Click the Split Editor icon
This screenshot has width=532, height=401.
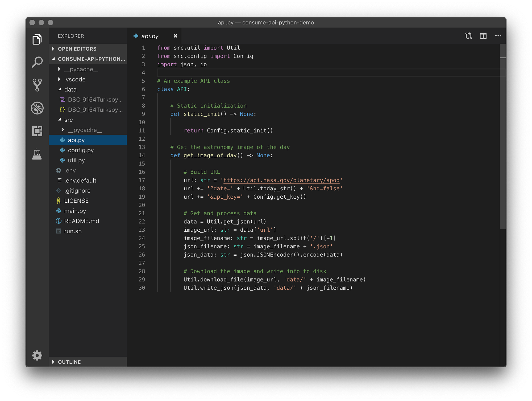(x=483, y=36)
